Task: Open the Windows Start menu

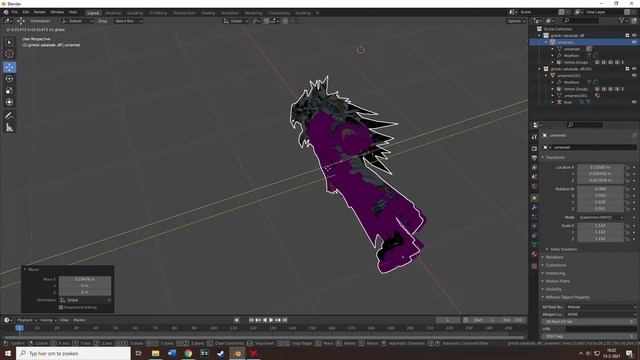Action: (x=8, y=353)
